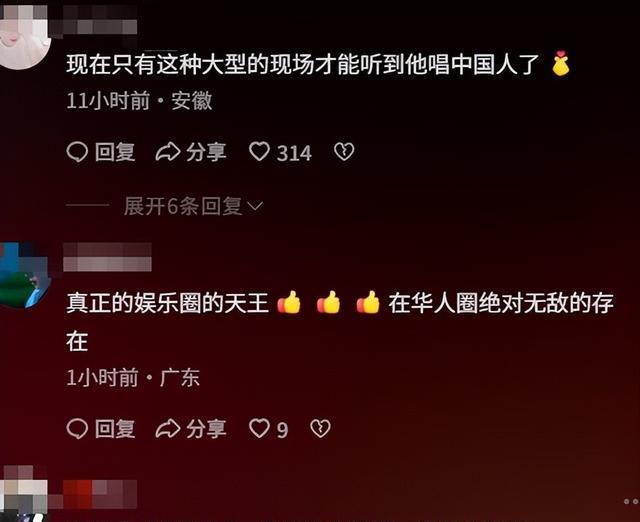640x522 pixels.
Task: Click the chevron next to 展开6条回复
Action: (x=255, y=207)
